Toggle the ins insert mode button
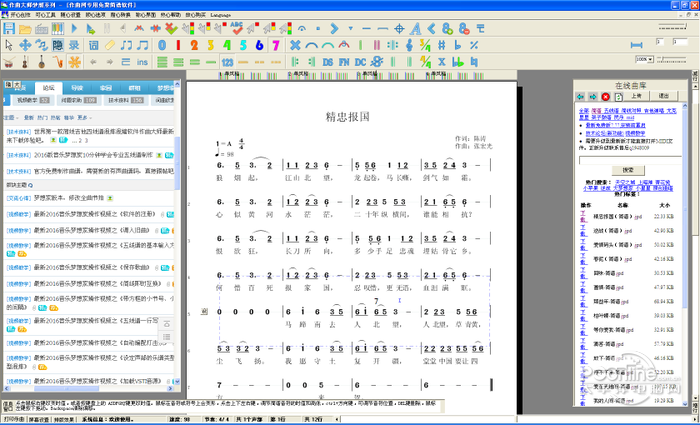Viewport: 700px width, 425px height. pyautogui.click(x=142, y=62)
